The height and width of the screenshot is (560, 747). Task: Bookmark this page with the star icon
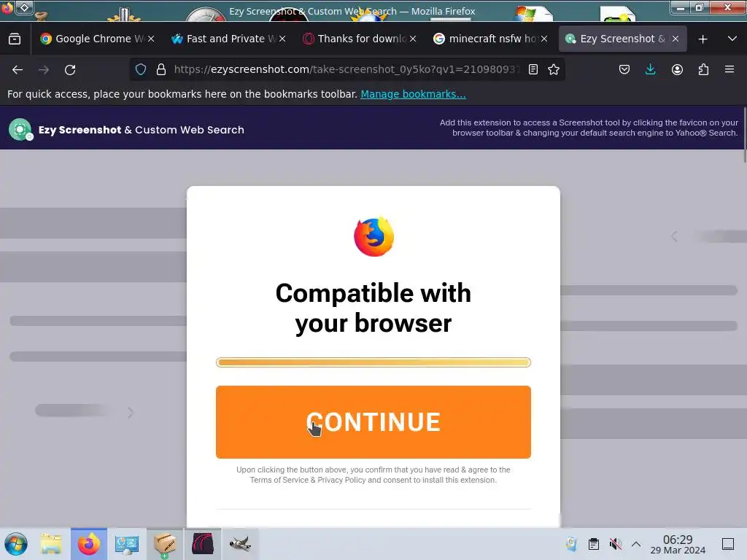click(x=554, y=69)
